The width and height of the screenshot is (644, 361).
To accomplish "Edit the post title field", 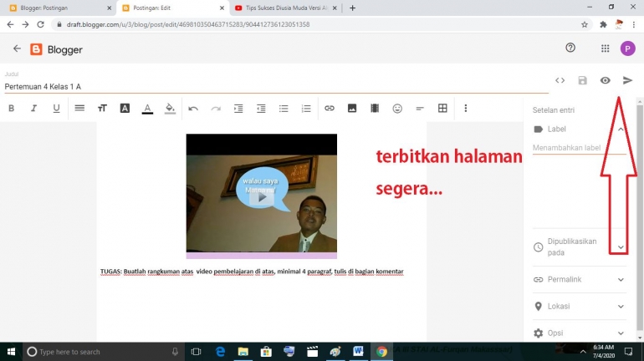I will pyautogui.click(x=276, y=87).
